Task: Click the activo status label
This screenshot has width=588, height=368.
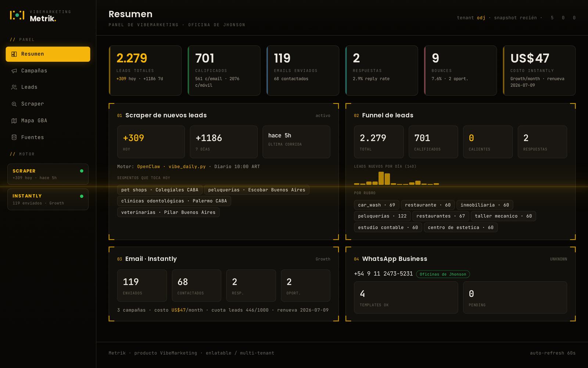Action: [323, 116]
